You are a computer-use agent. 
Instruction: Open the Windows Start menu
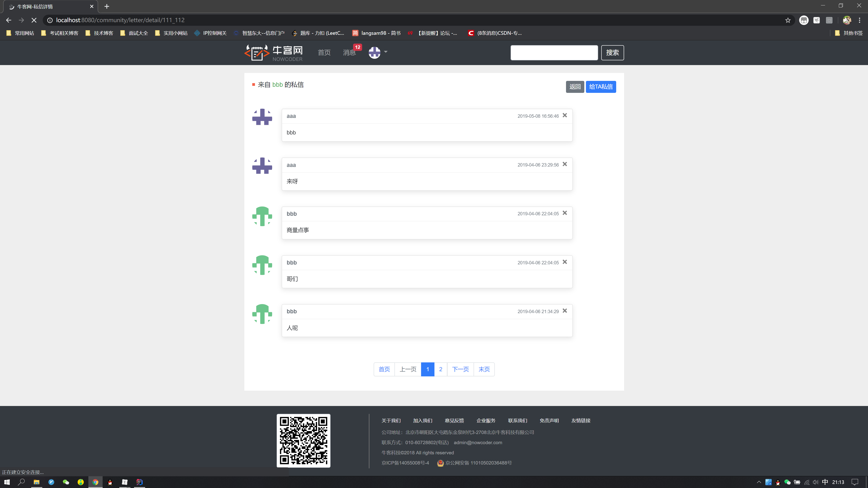pyautogui.click(x=7, y=482)
